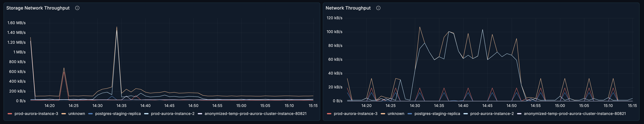Toggle prod-aurora-instance-2 in Storage Network Throughput legend
Screen dimensions: 644x124
pos(169,114)
